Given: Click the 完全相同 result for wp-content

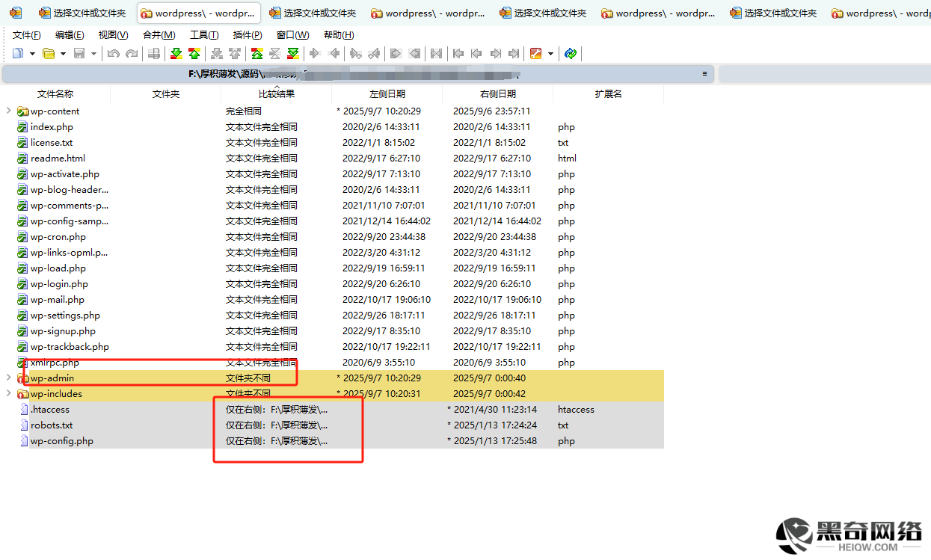Looking at the screenshot, I should 244,111.
